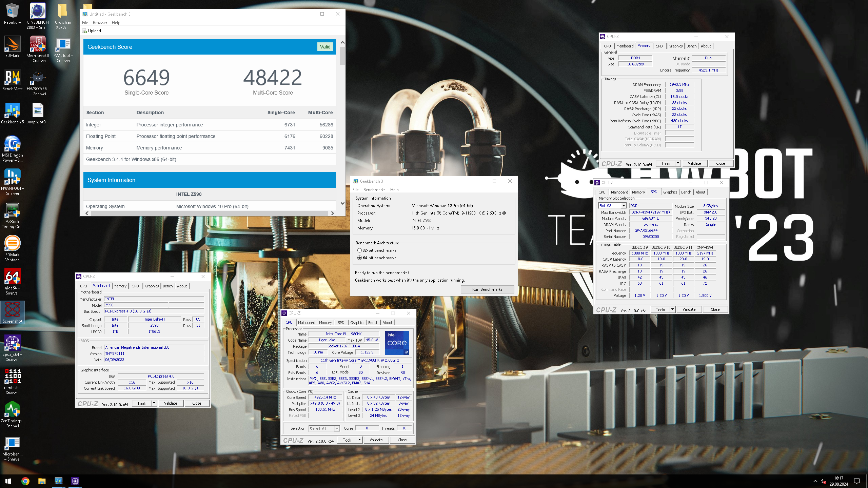The width and height of the screenshot is (868, 488).
Task: Open About tab in SPD CPU-Z window
Action: [x=700, y=192]
